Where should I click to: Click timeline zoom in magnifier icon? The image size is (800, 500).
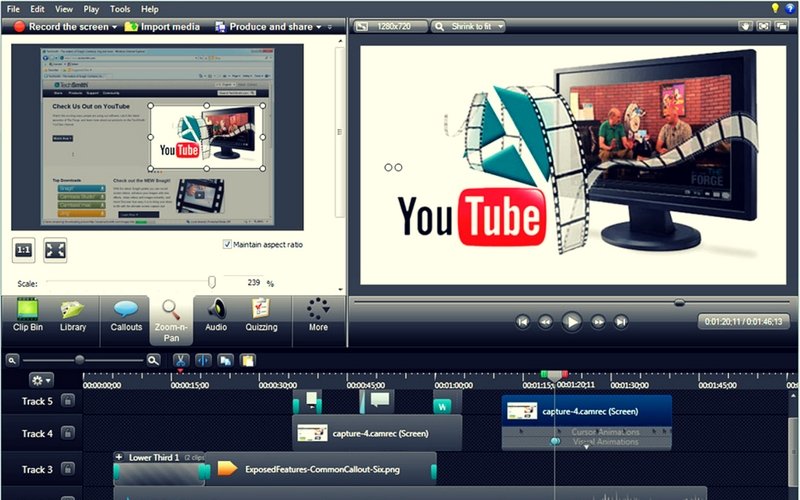click(x=153, y=360)
